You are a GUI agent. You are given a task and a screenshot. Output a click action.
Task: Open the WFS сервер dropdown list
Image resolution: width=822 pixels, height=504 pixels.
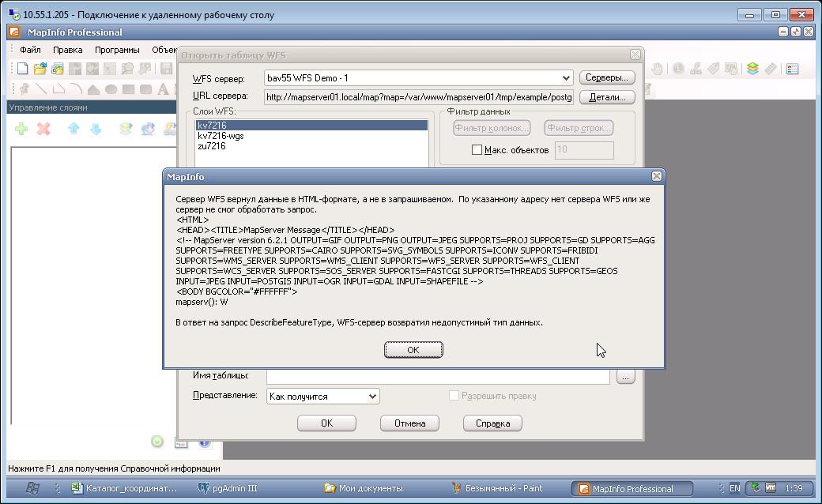click(566, 78)
